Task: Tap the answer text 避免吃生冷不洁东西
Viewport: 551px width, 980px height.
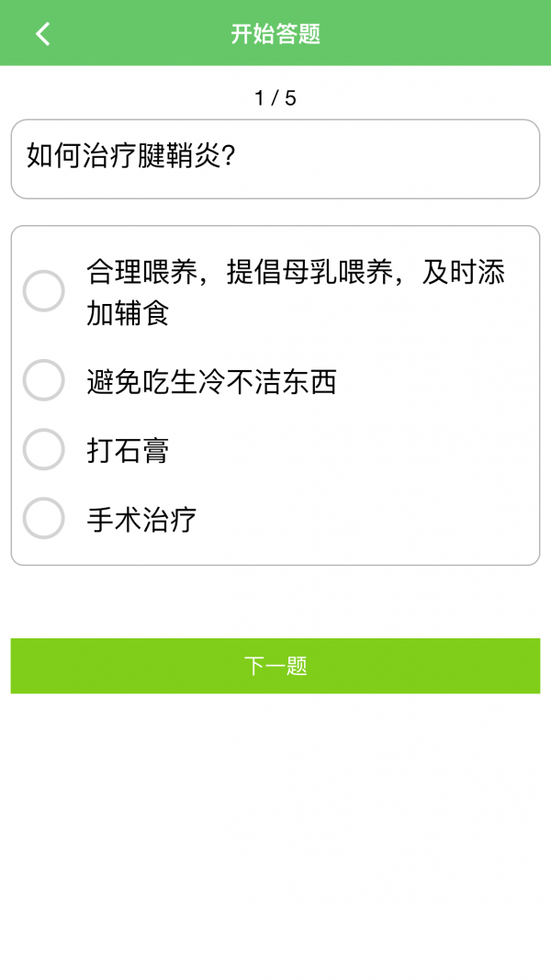Action: (x=211, y=381)
